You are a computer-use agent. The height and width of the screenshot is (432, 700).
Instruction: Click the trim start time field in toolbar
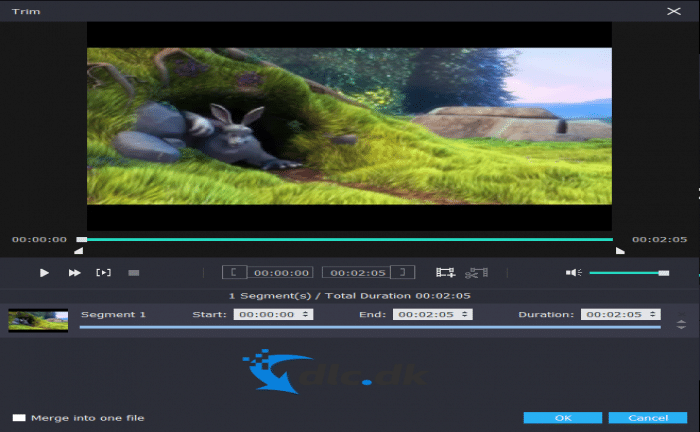[x=281, y=272]
